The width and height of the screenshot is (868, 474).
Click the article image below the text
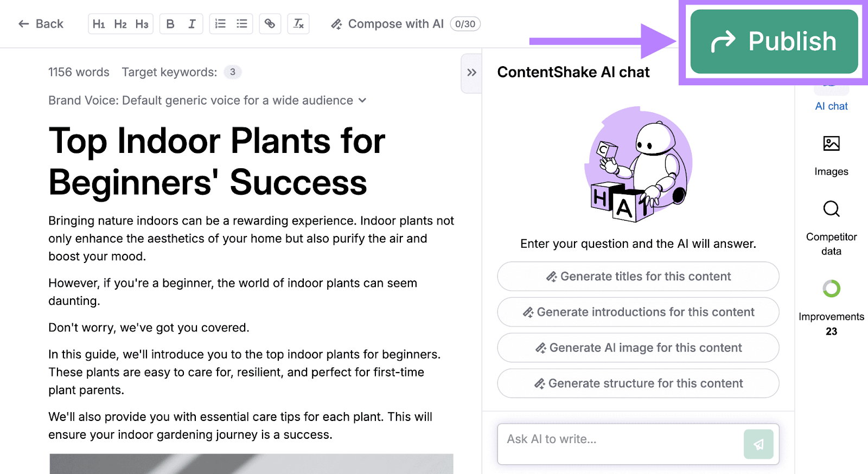click(251, 464)
